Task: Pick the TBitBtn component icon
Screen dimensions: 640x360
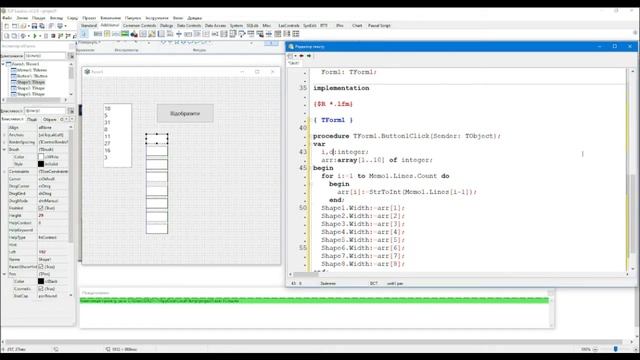Action: point(98,34)
